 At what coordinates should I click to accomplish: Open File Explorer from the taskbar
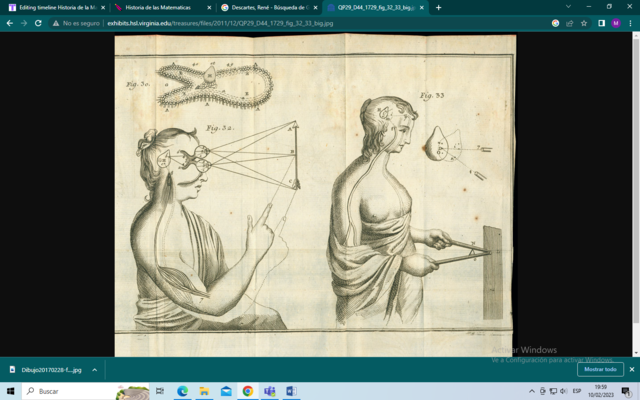[x=204, y=391]
